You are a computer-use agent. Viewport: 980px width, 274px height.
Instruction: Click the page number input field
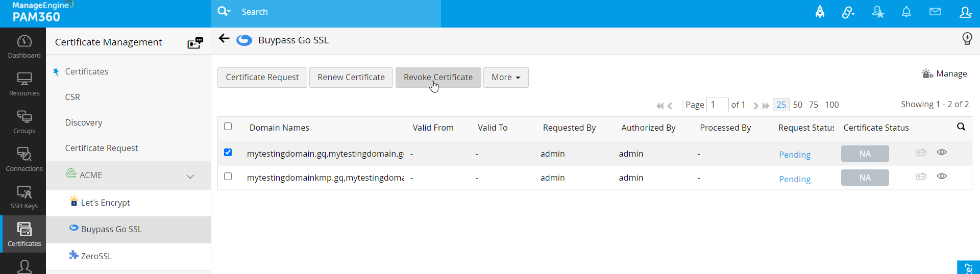coord(717,105)
